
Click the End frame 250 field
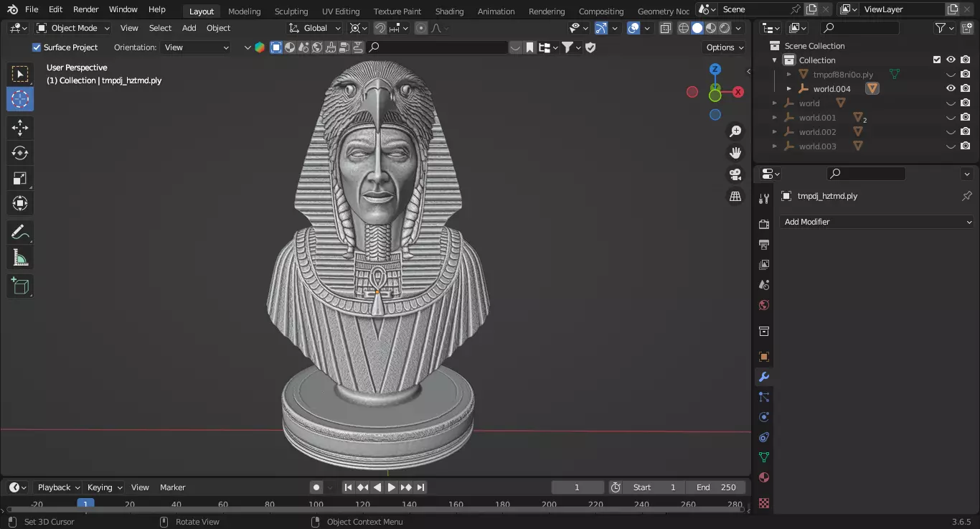(716, 487)
